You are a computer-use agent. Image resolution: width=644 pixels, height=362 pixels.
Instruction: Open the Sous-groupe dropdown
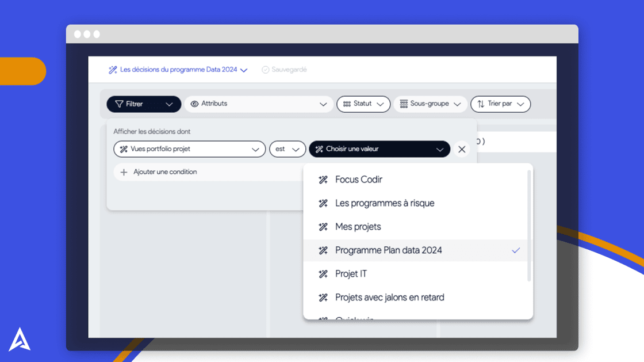[430, 104]
